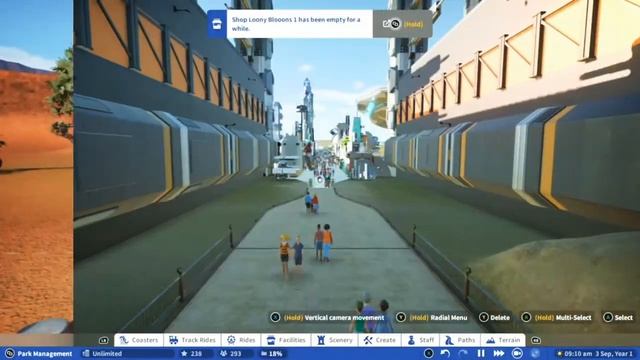Switch to the Rides tab

click(x=241, y=340)
